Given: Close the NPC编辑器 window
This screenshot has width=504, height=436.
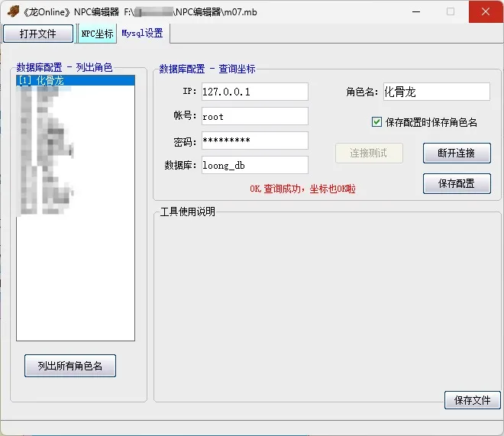Looking at the screenshot, I should tap(486, 11).
